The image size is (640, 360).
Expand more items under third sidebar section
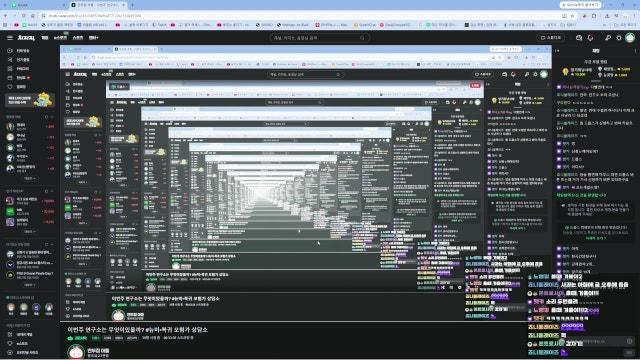click(29, 284)
